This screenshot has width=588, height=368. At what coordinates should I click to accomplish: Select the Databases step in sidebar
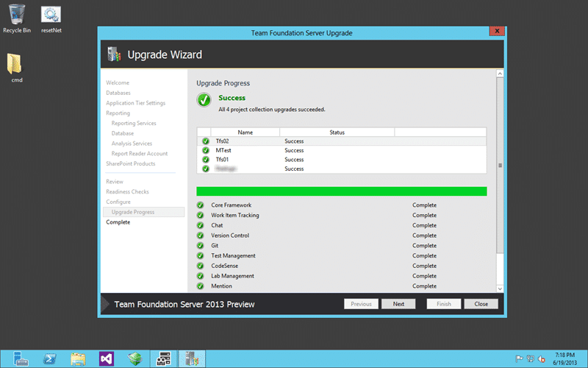118,93
